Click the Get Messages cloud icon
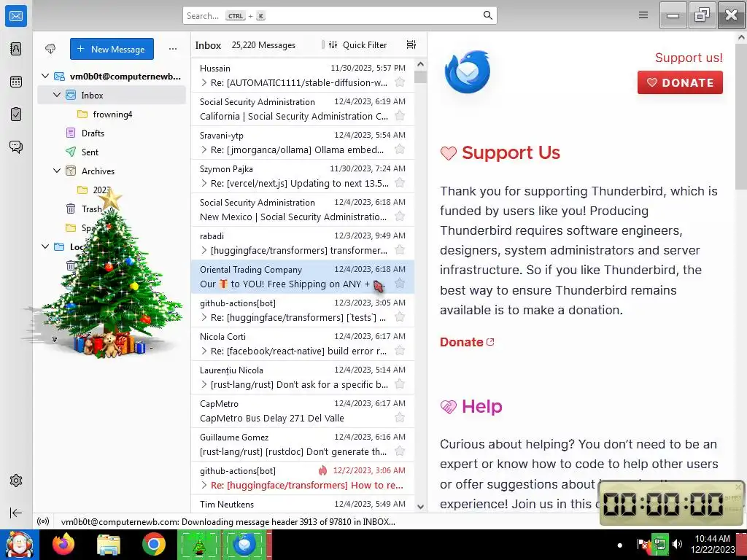Viewport: 747px width, 560px height. [50, 49]
